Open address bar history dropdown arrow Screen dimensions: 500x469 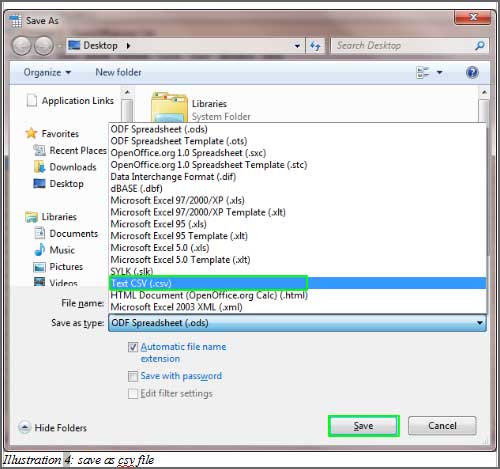(297, 46)
